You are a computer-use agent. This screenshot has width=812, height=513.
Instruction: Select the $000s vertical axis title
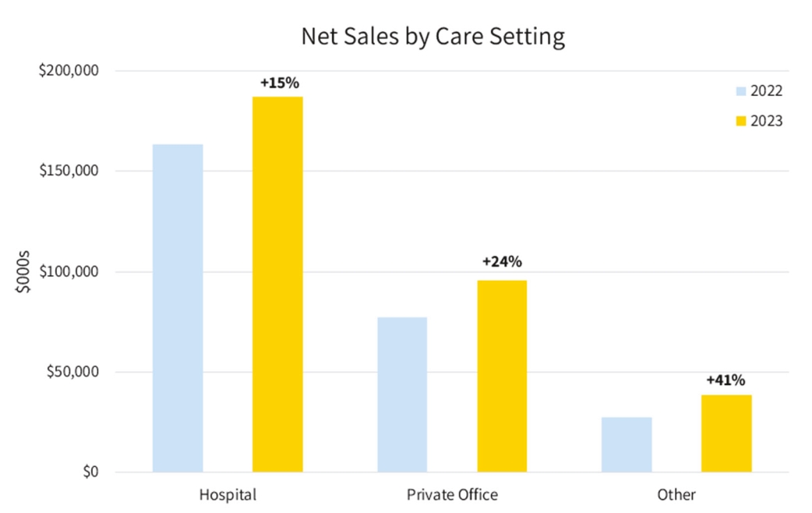pos(23,271)
